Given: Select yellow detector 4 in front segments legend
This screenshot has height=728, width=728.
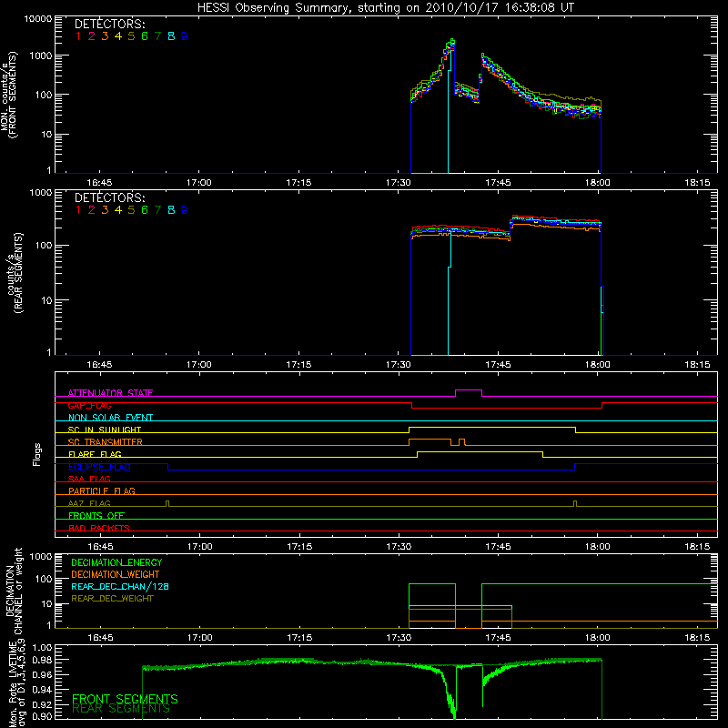Looking at the screenshot, I should pos(118,36).
